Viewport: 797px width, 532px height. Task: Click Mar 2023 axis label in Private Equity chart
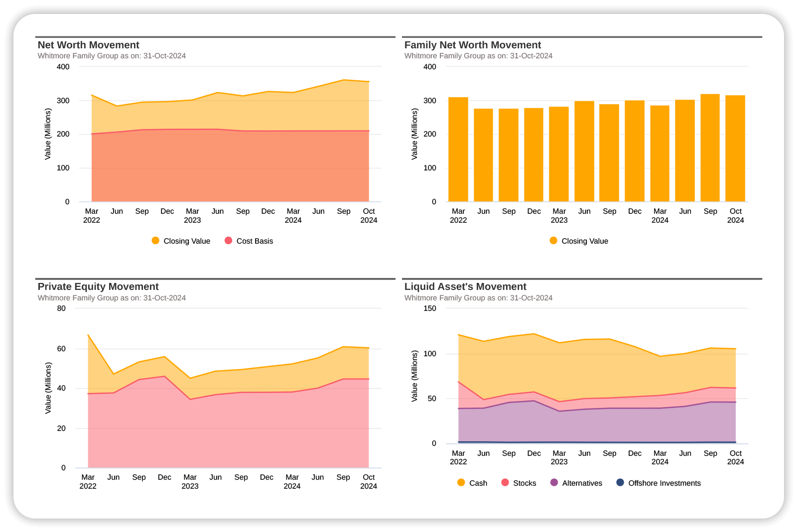[x=190, y=482]
